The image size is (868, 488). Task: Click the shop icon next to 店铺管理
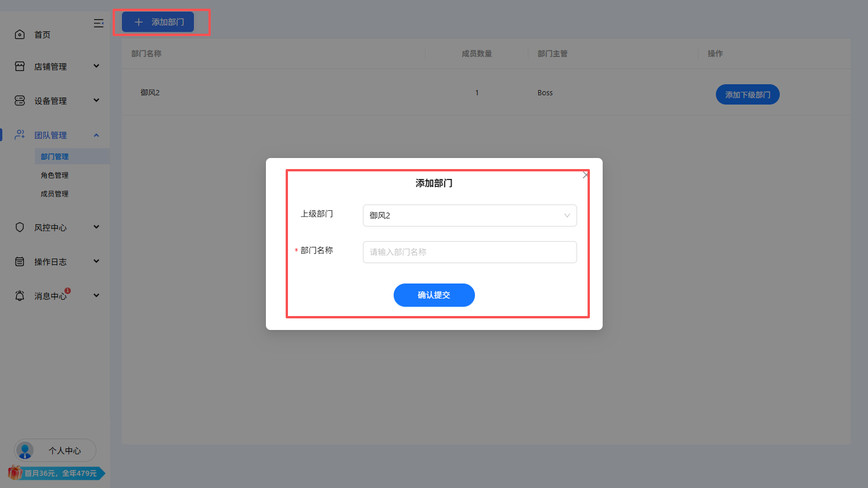20,66
